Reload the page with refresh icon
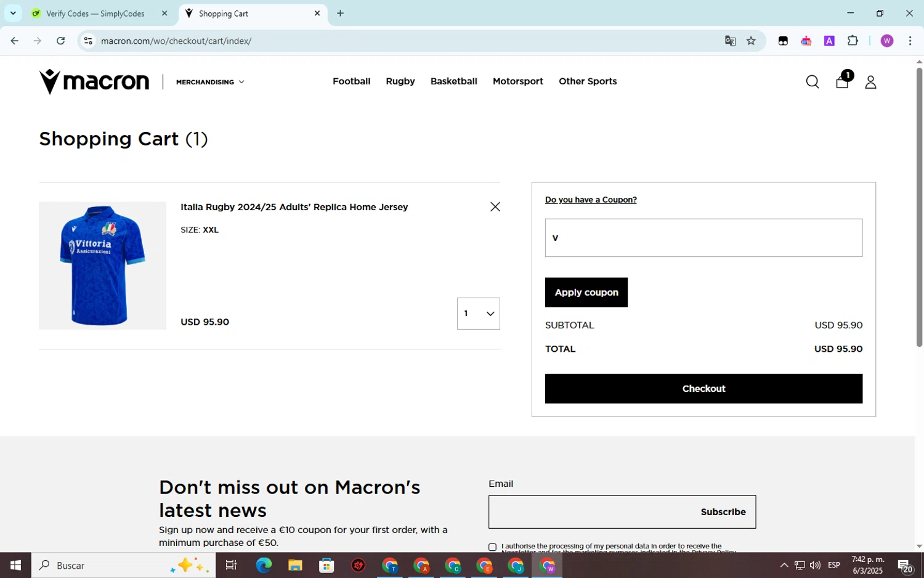The image size is (924, 578). (60, 41)
